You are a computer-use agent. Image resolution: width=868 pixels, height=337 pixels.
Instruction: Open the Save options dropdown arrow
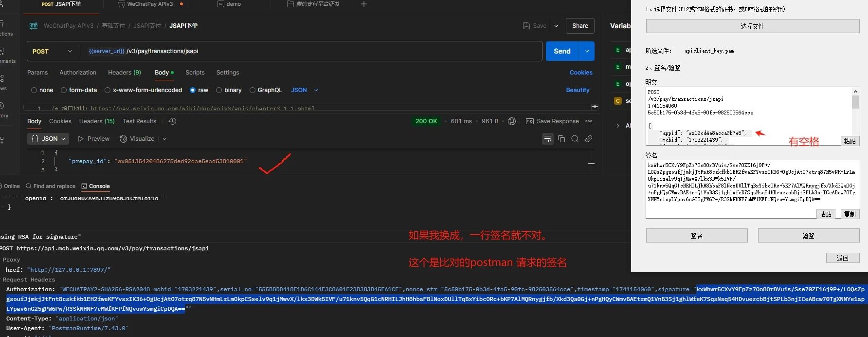click(556, 26)
